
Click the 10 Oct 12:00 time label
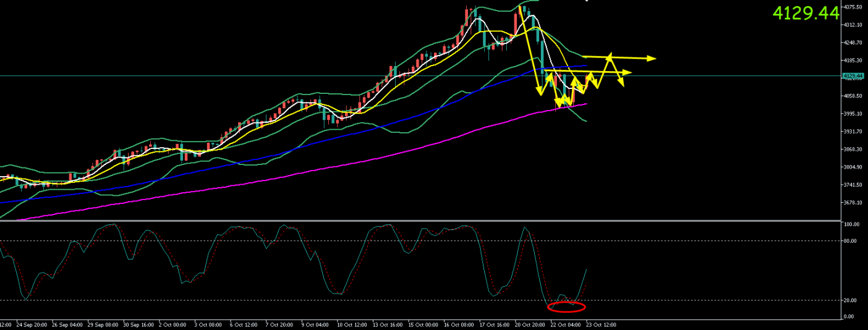coord(352,324)
